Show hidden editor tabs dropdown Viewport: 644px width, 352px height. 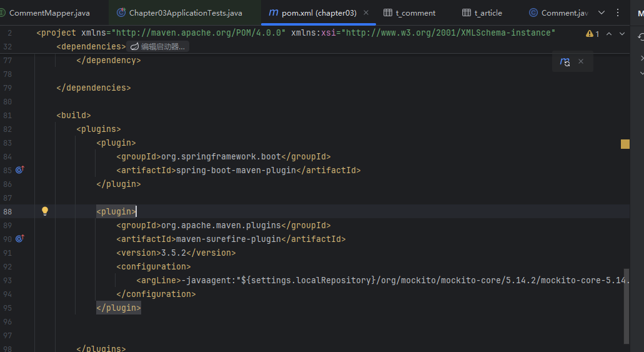coord(602,13)
